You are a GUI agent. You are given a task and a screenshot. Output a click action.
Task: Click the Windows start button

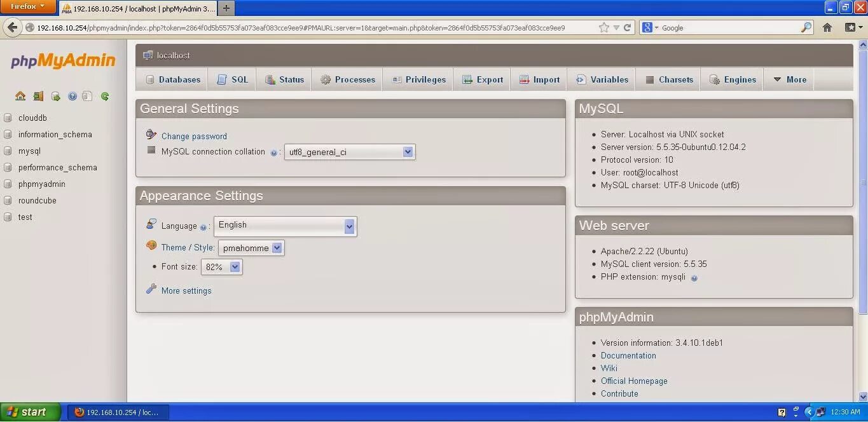coord(30,412)
